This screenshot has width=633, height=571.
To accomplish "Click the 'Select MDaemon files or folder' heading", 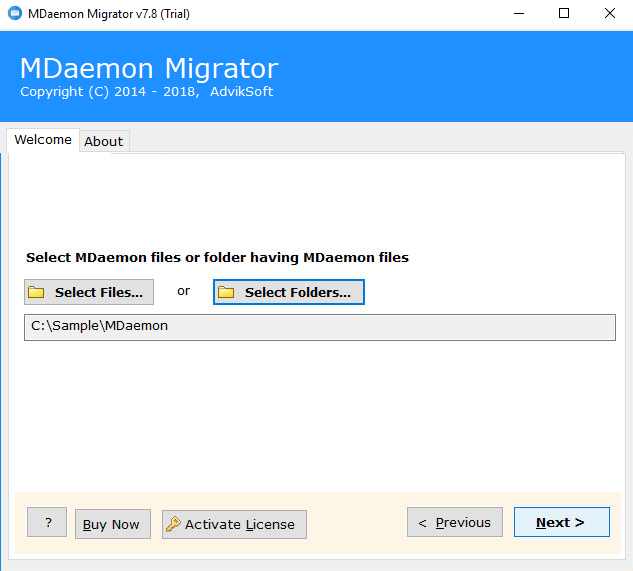I will pyautogui.click(x=217, y=257).
